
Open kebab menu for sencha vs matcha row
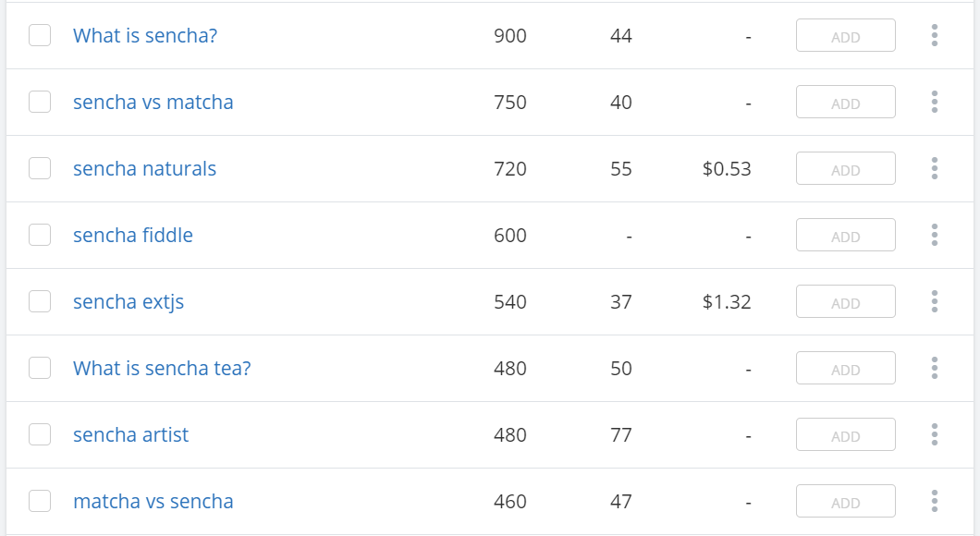tap(935, 102)
